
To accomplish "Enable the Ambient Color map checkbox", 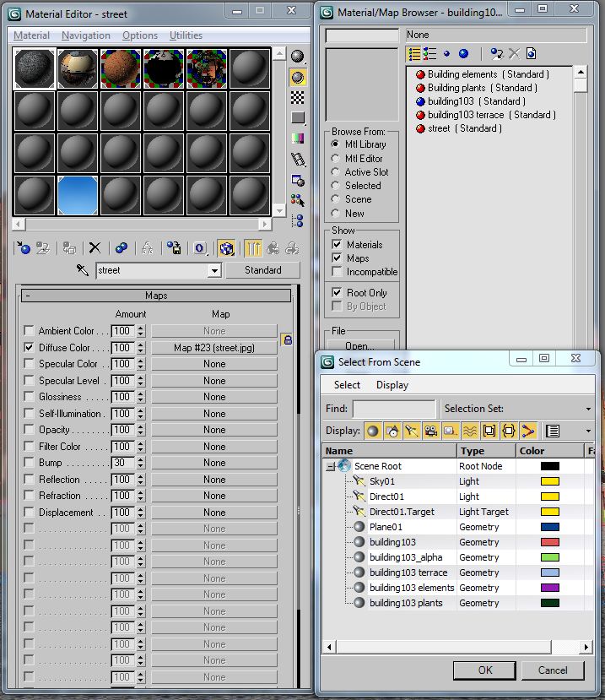I will (x=29, y=331).
